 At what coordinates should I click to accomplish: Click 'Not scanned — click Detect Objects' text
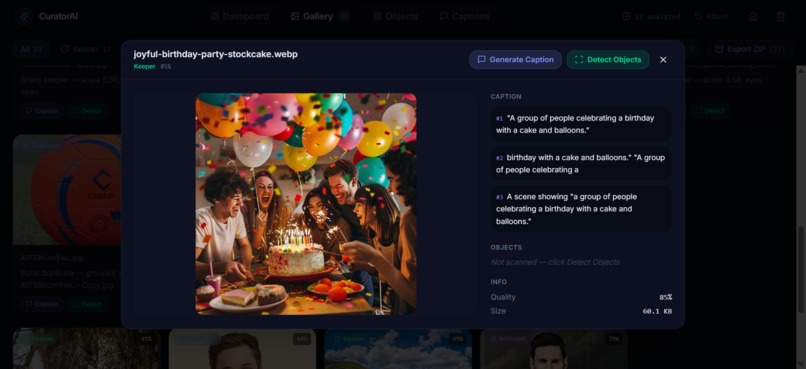click(555, 262)
